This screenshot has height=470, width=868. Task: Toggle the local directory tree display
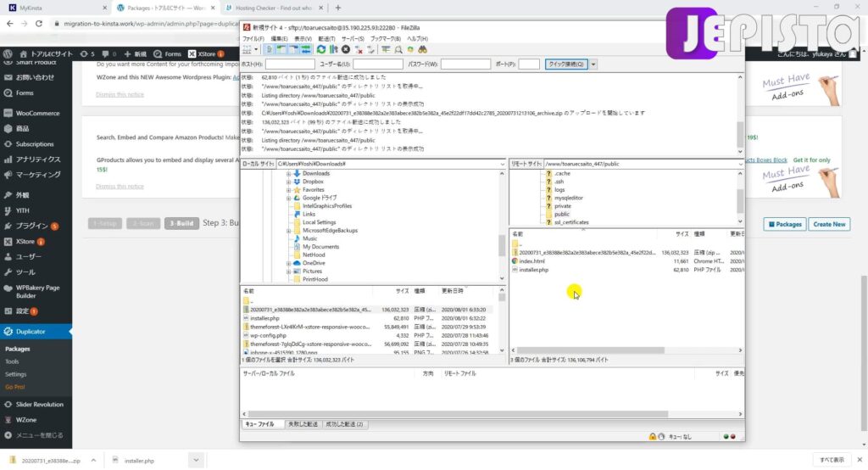click(281, 50)
